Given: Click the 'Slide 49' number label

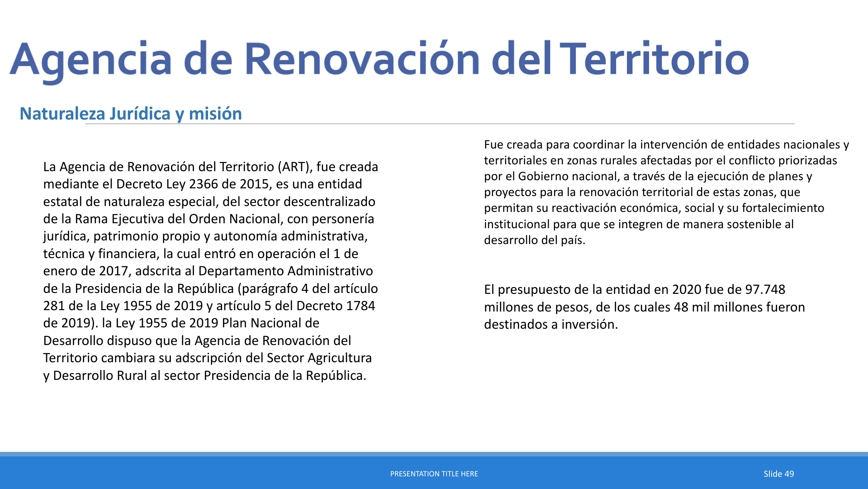Looking at the screenshot, I should point(778,474).
